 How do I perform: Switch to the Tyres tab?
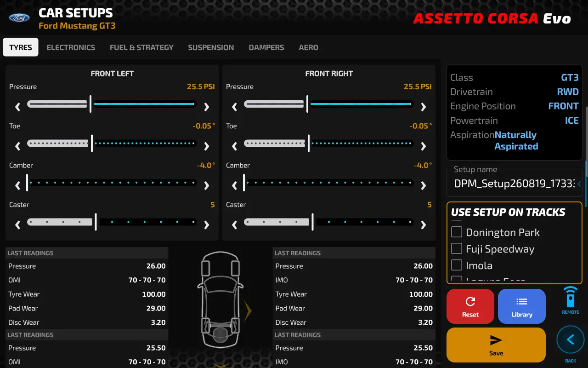pos(21,47)
